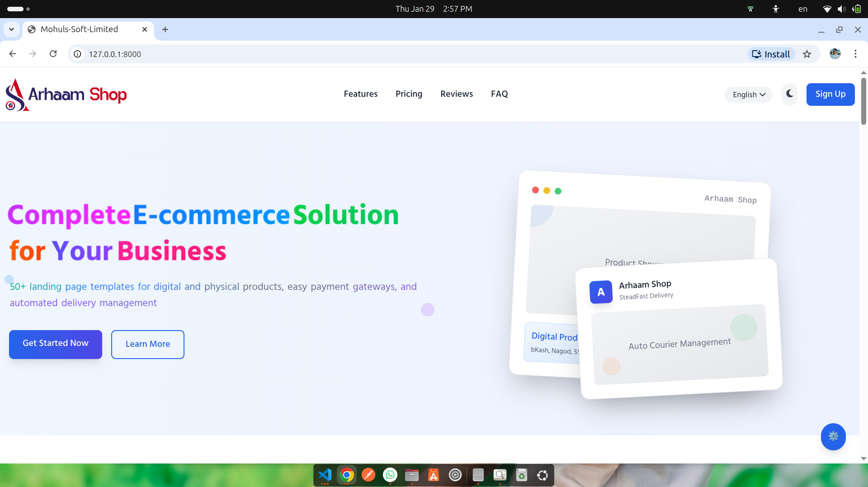Open the Files manager from the dock
868x487 pixels.
pyautogui.click(x=412, y=475)
